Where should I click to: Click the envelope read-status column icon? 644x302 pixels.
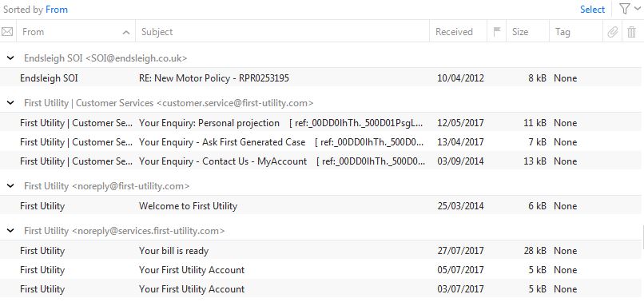(7, 32)
